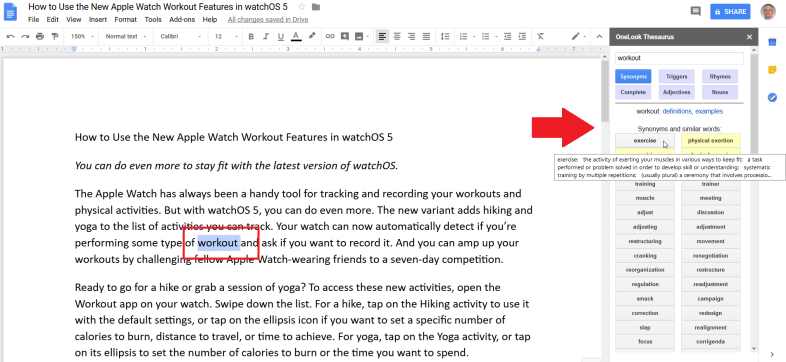
Task: Open the highlight color picker
Action: tap(311, 36)
